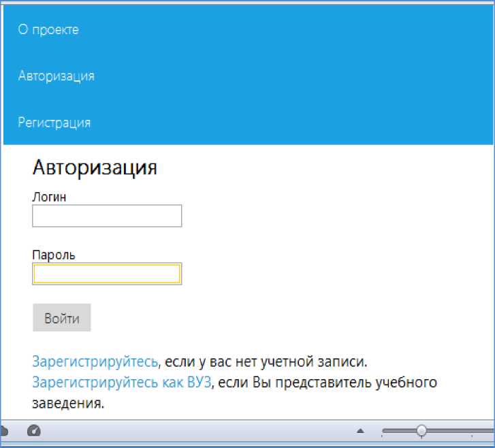Click the gauge icon in bottom bar
Image resolution: width=495 pixels, height=448 pixels.
[34, 430]
